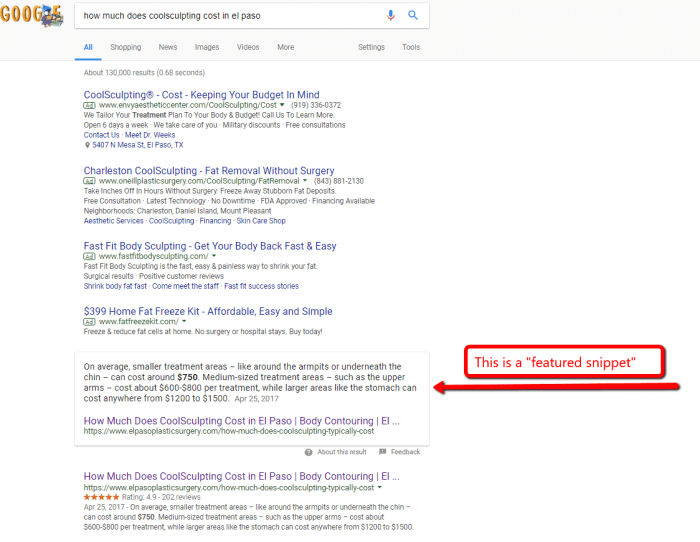Activate voice search microphone icon

coord(391,16)
